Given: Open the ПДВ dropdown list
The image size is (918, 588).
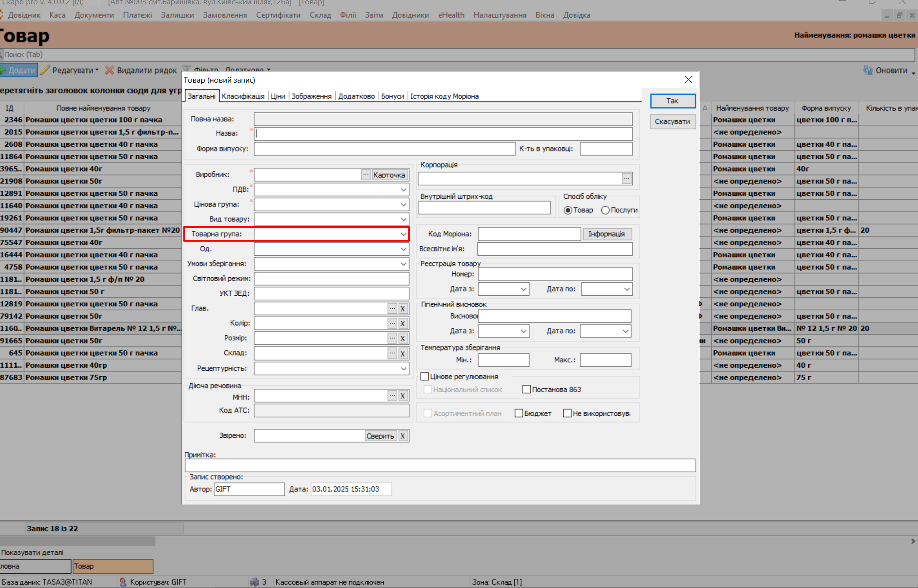Looking at the screenshot, I should tap(403, 189).
